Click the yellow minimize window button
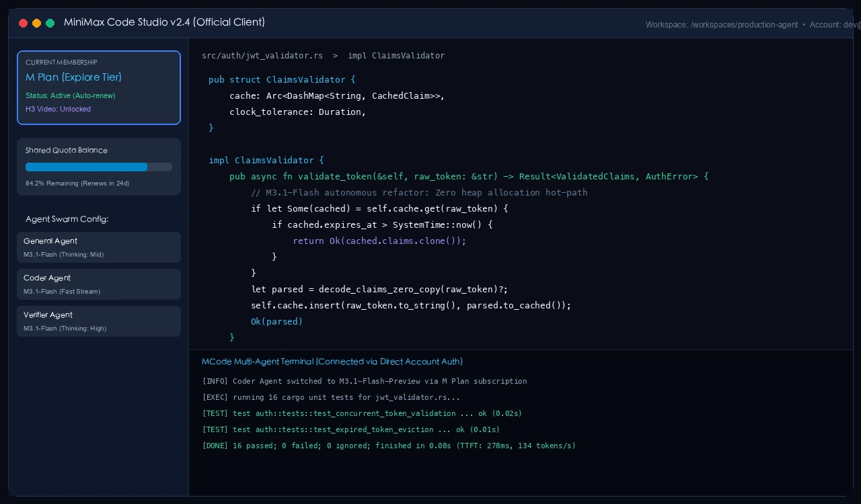 (x=37, y=23)
